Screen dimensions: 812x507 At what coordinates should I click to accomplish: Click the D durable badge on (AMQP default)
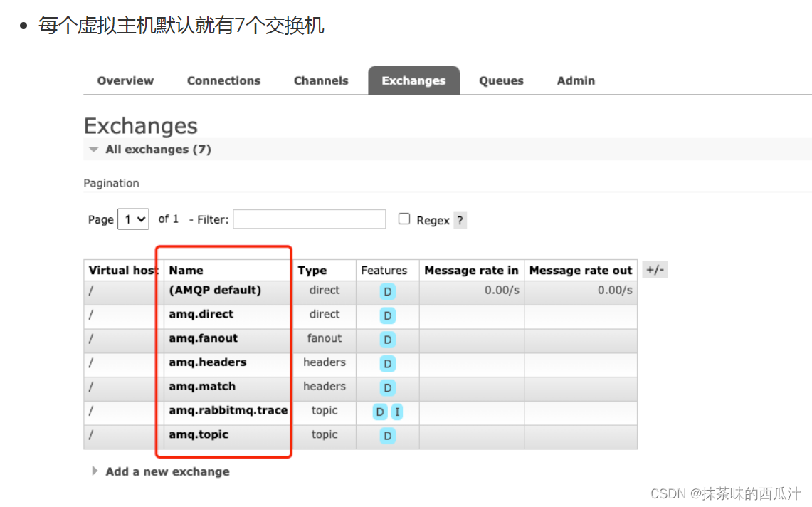point(387,292)
